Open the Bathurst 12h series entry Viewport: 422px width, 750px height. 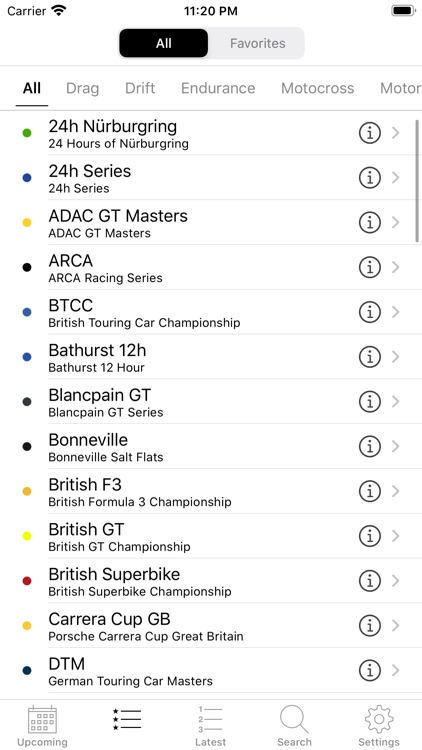point(211,357)
